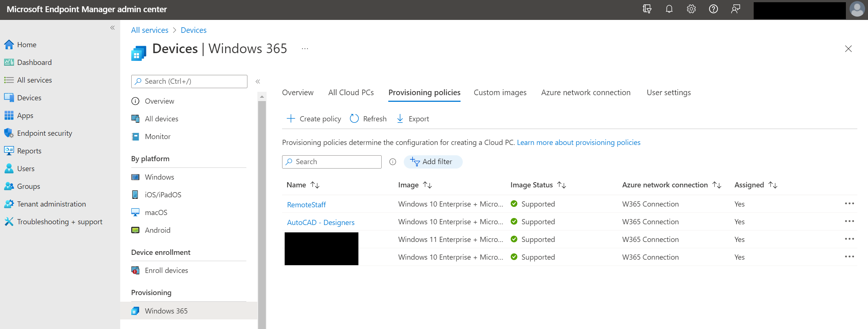The image size is (868, 329).
Task: Select Windows 365 under Provisioning
Action: tap(189, 311)
